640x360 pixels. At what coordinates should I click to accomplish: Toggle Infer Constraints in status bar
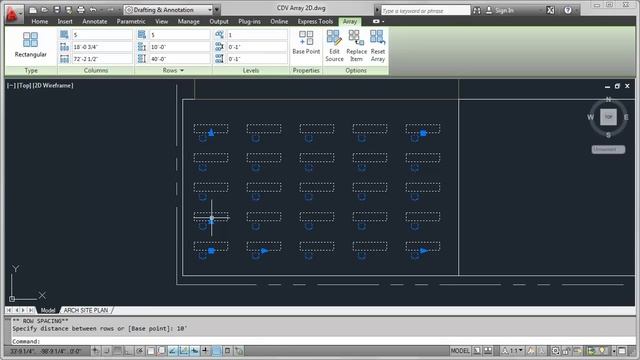tap(95, 351)
